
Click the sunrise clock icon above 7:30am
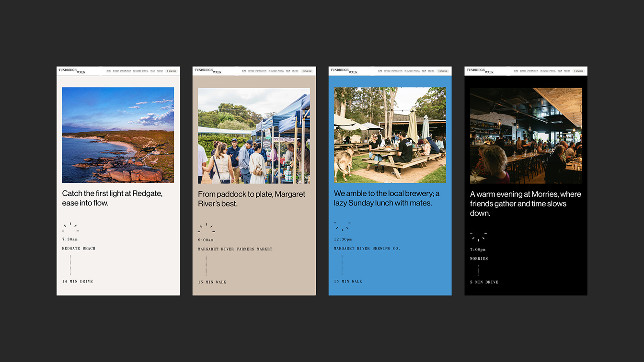tap(70, 227)
